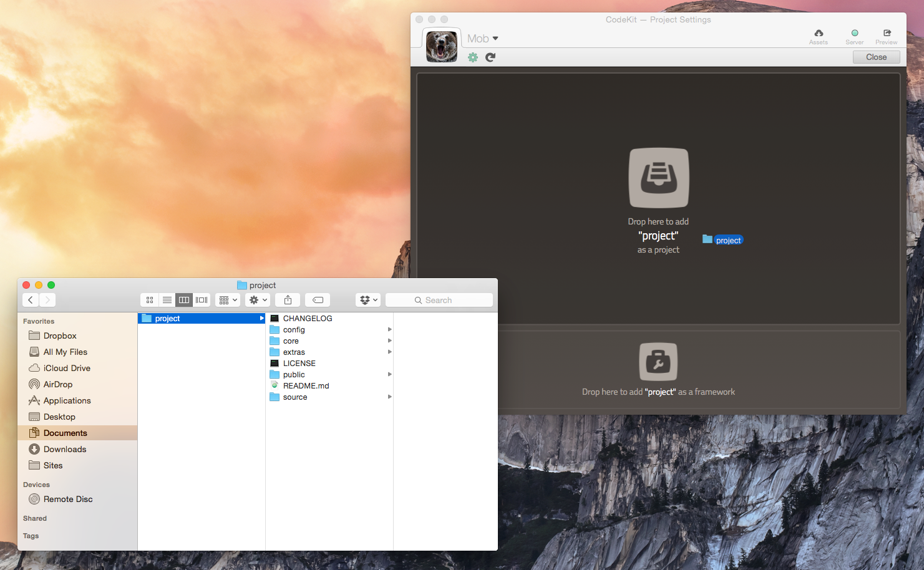Select the README.md file
The height and width of the screenshot is (570, 924).
[329, 386]
